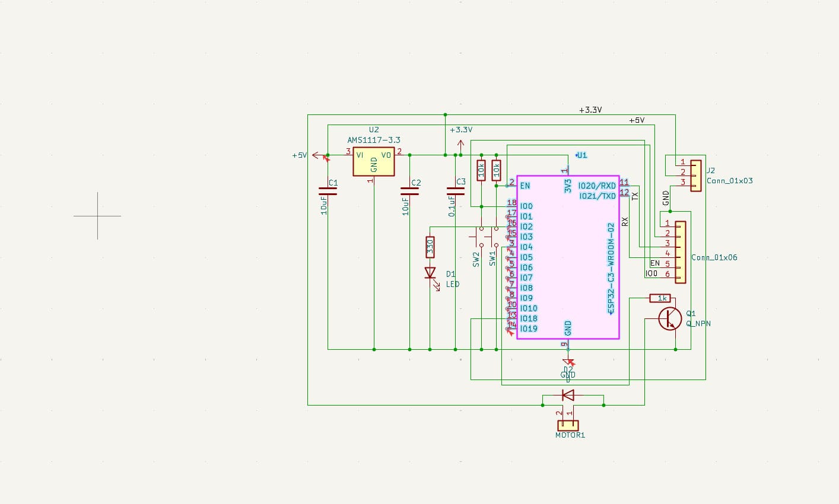This screenshot has width=839, height=504.
Task: Select the NPN transistor Q1
Action: (x=669, y=319)
